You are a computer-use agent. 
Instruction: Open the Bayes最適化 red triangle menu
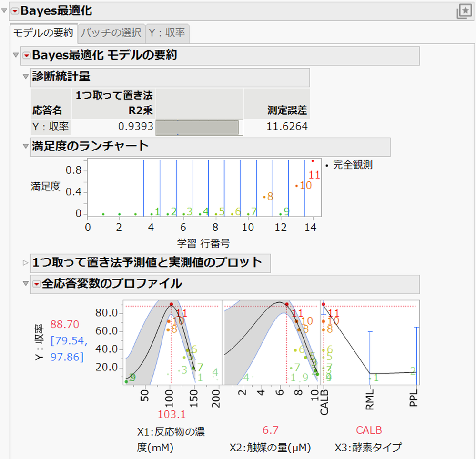15,11
